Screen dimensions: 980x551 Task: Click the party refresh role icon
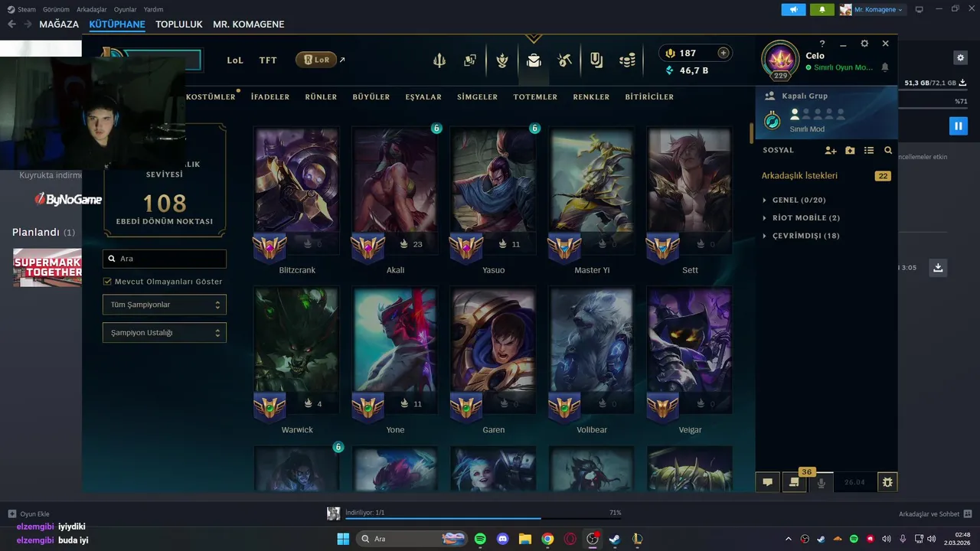773,121
